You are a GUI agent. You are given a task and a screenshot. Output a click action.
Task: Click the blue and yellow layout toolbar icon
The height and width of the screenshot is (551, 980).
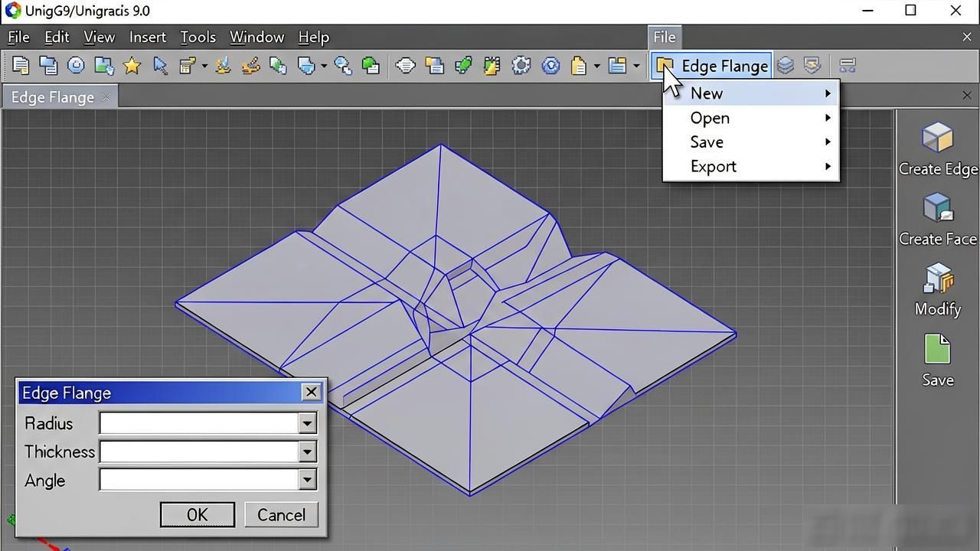coord(617,66)
